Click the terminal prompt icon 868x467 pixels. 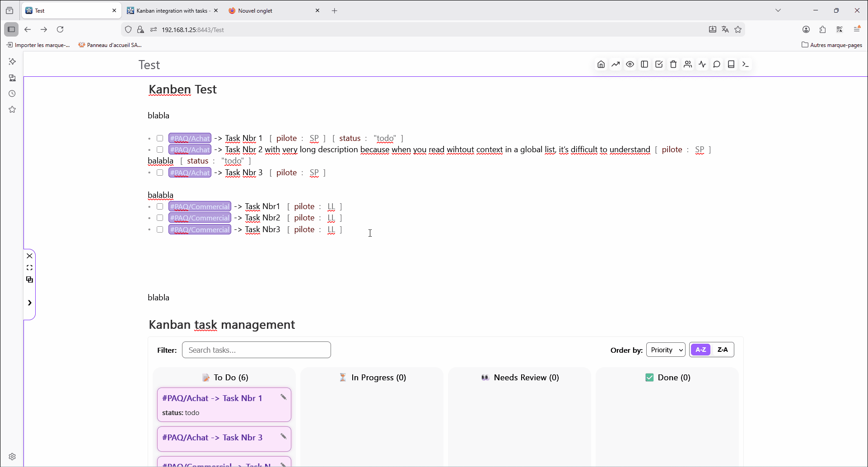(746, 65)
